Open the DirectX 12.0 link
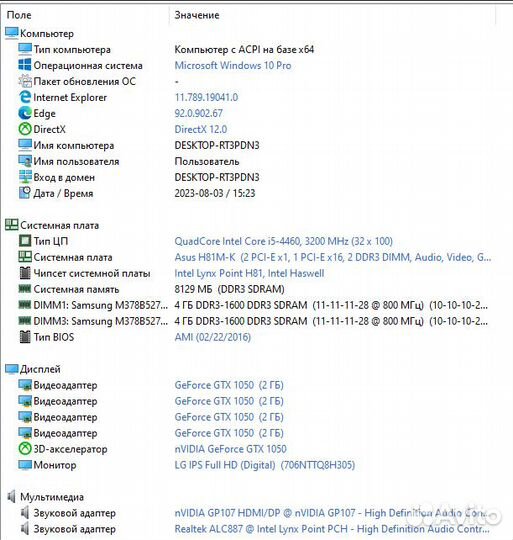Image resolution: width=513 pixels, height=540 pixels. coord(201,129)
